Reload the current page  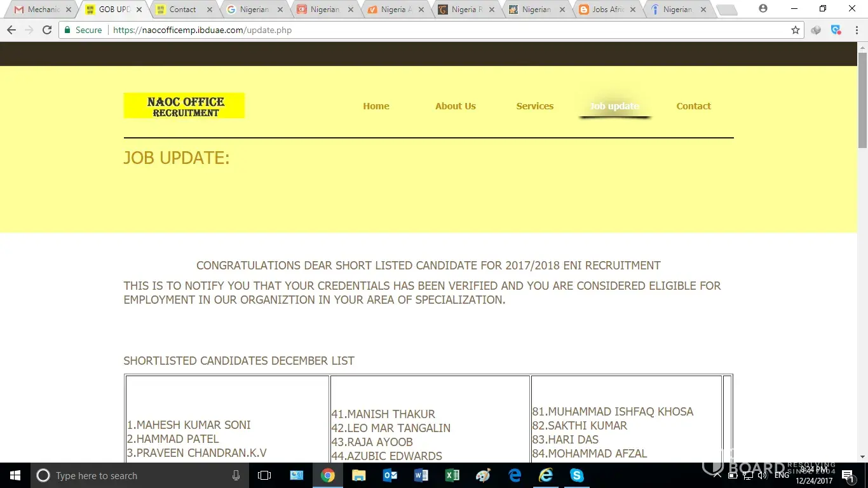[46, 30]
